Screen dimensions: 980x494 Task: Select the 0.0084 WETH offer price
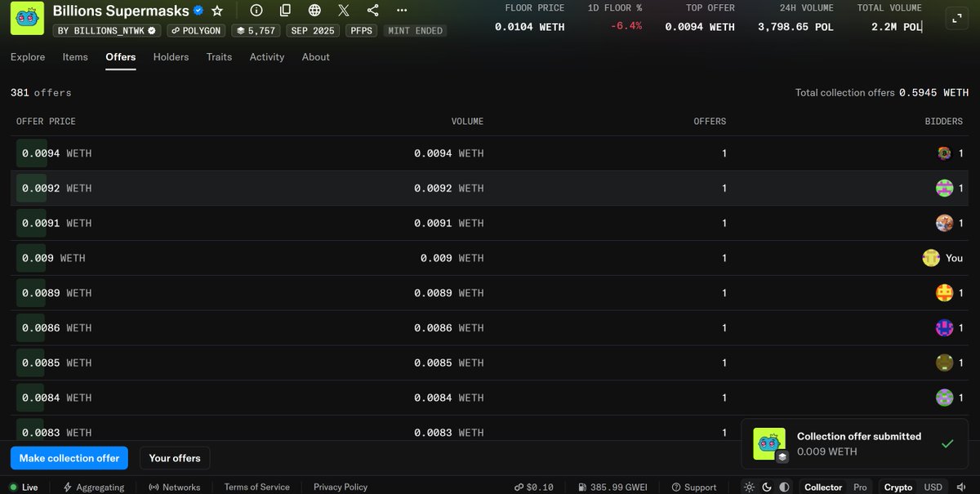56,398
